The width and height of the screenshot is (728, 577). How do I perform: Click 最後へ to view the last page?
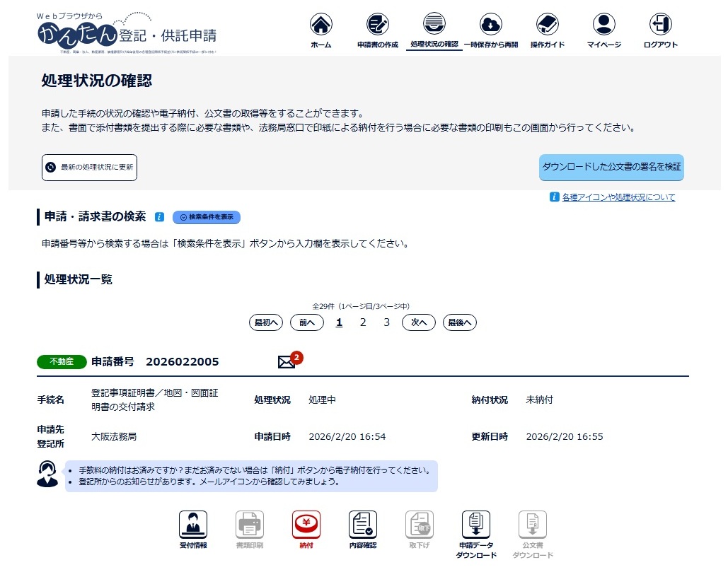(459, 322)
